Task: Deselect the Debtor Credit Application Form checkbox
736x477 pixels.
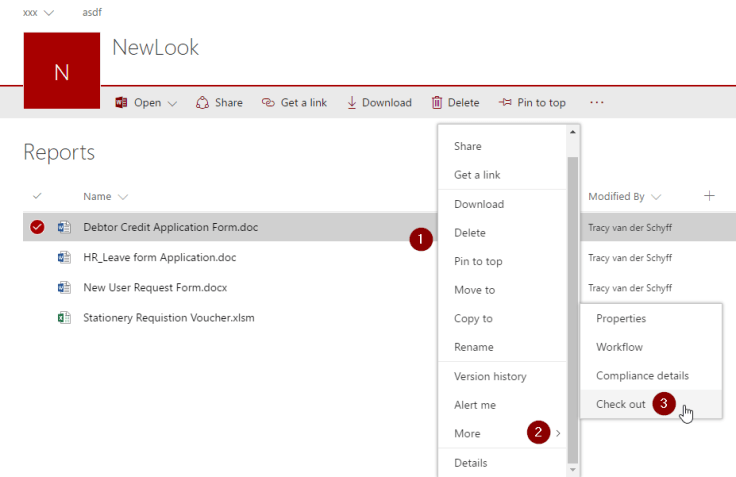Action: point(37,227)
